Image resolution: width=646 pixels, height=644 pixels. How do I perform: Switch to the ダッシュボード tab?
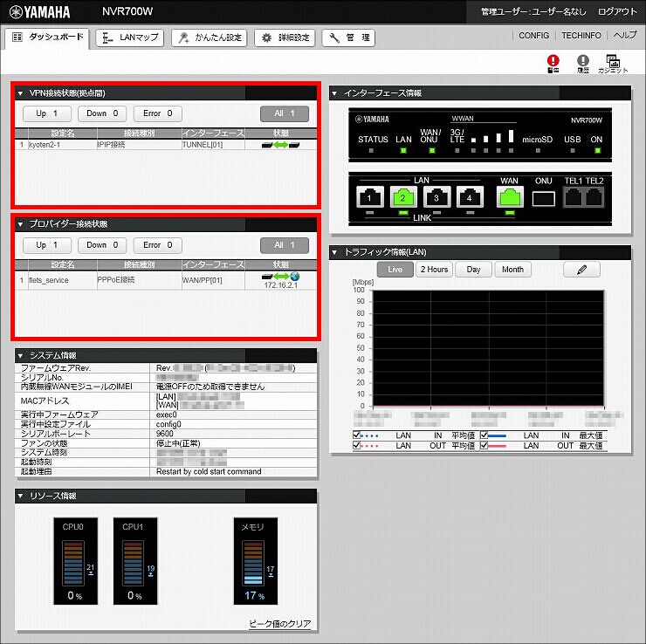coord(47,38)
